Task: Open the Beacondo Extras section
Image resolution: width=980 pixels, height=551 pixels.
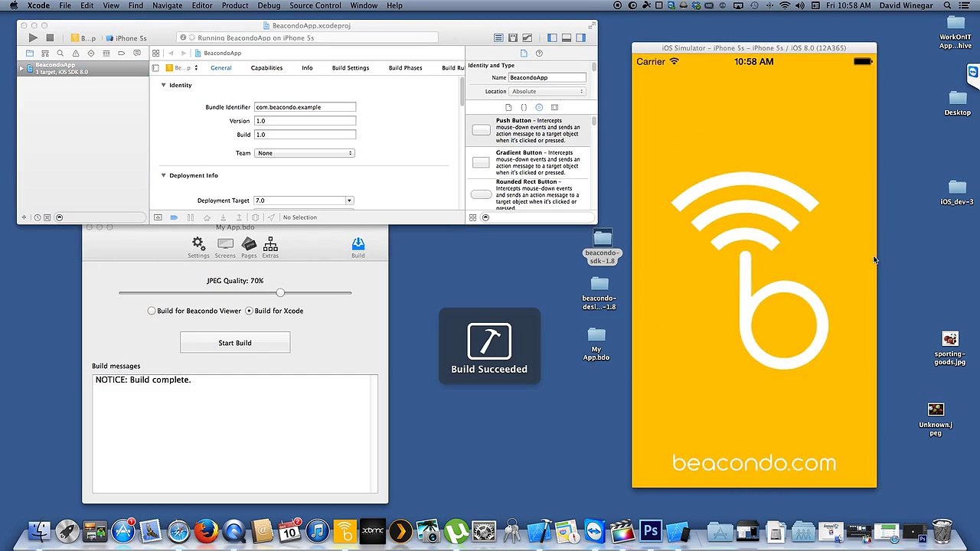Action: click(270, 247)
